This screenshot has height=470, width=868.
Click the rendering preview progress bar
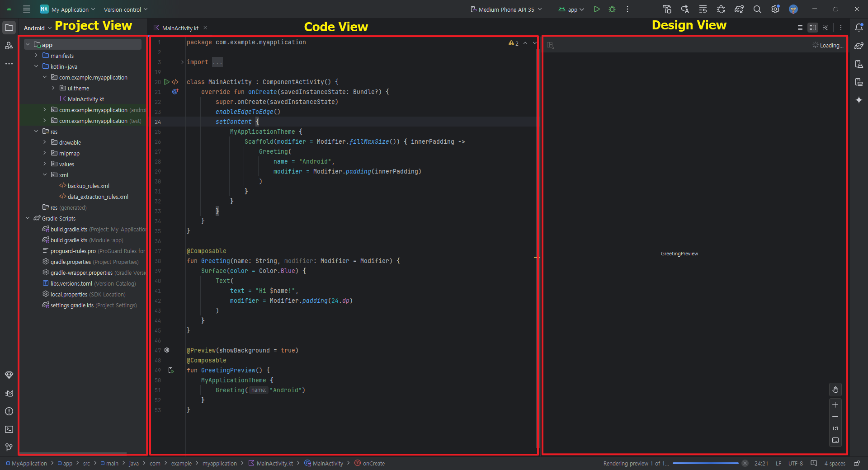pos(705,463)
